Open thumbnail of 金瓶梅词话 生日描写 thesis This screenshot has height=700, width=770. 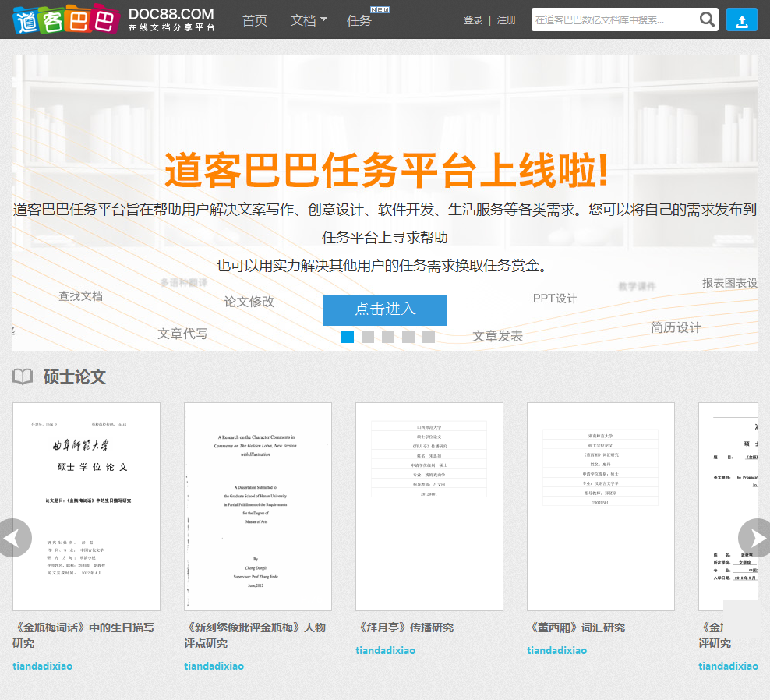pyautogui.click(x=87, y=507)
